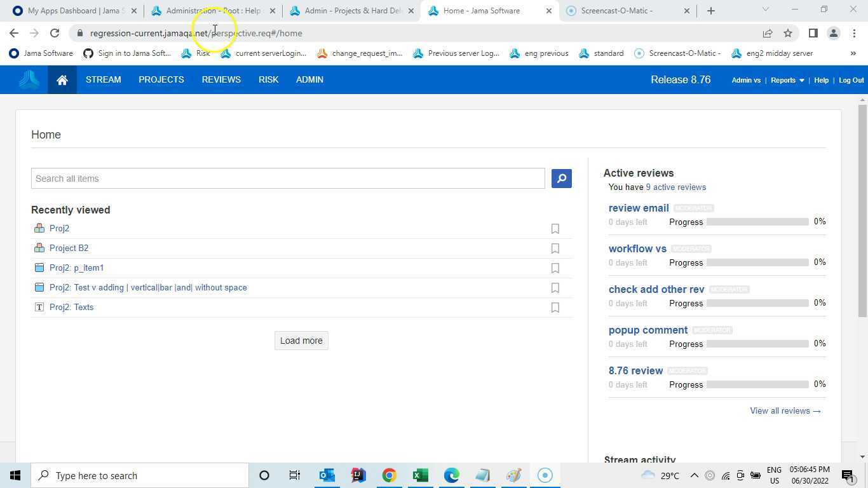The image size is (868, 488).
Task: Expand the Reports dropdown menu
Action: click(787, 80)
